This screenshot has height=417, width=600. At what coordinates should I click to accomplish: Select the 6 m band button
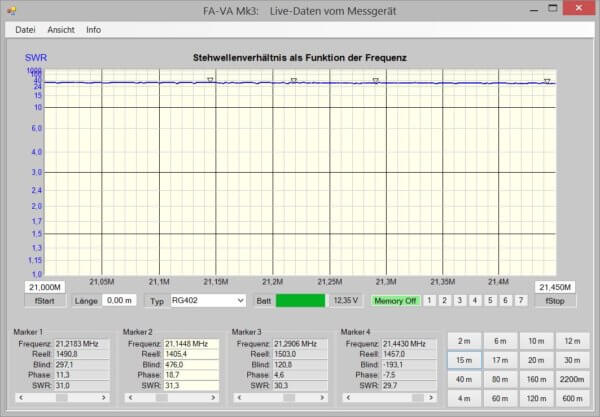[x=500, y=341]
